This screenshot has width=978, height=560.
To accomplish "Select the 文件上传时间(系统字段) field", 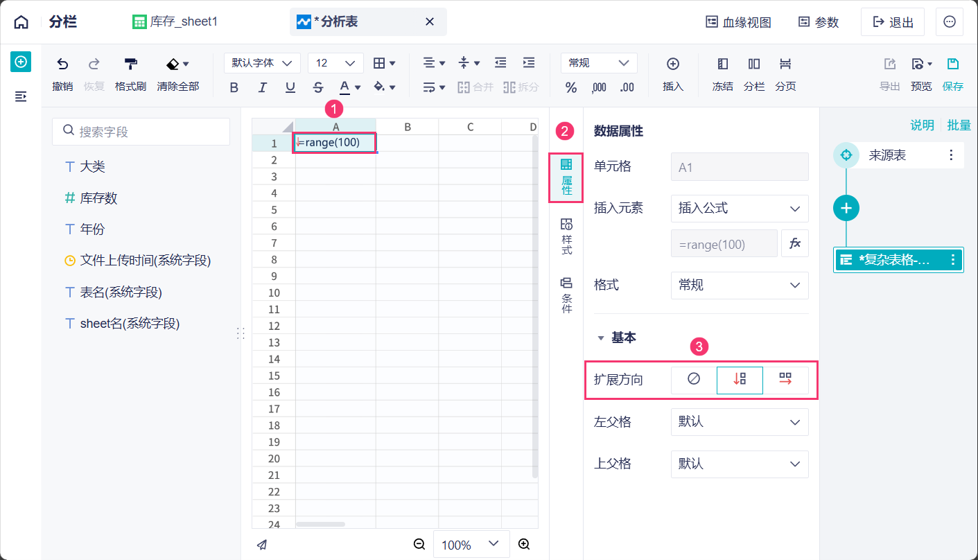I will (x=137, y=261).
